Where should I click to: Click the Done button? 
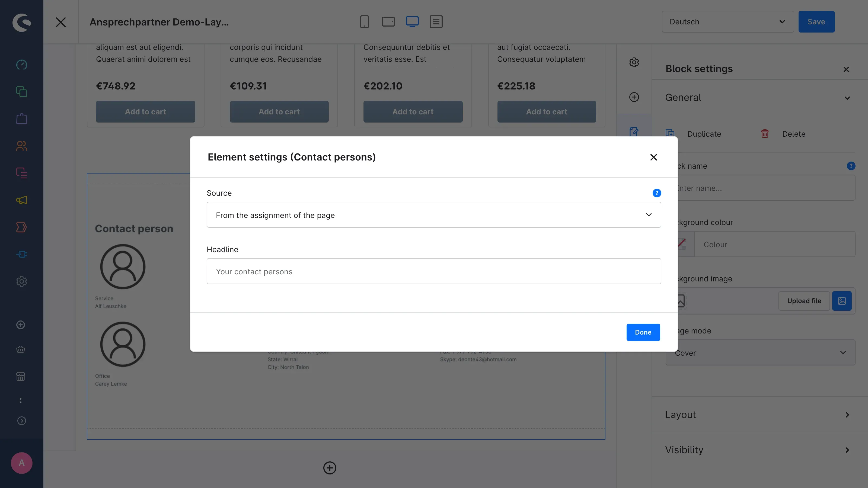click(643, 332)
